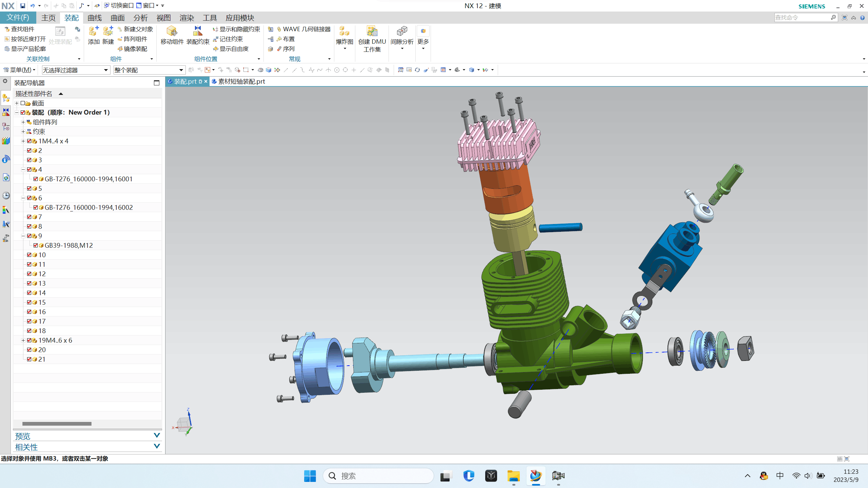Viewport: 868px width, 488px height.
Task: Expand the 19M4..6 x 6 node
Action: [x=23, y=340]
